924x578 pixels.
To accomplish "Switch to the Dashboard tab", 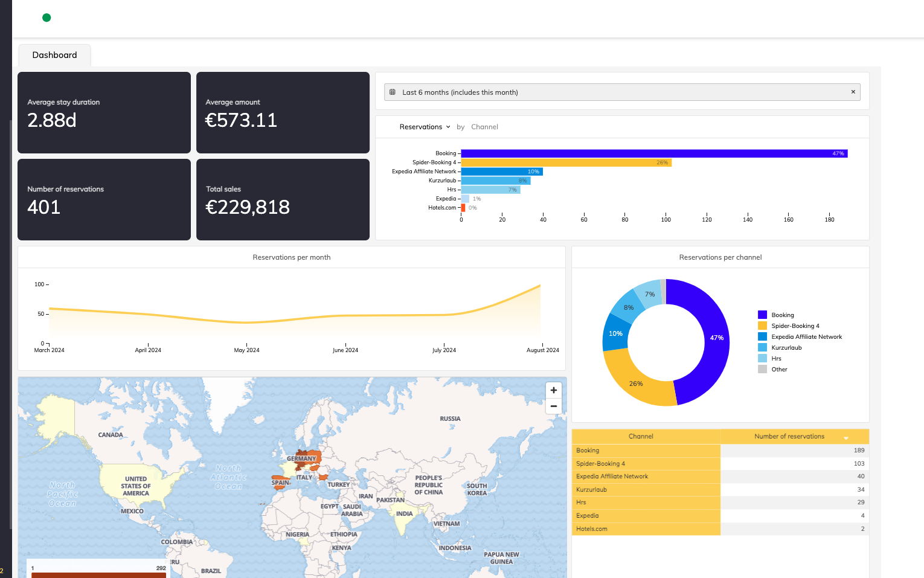I will pos(54,55).
